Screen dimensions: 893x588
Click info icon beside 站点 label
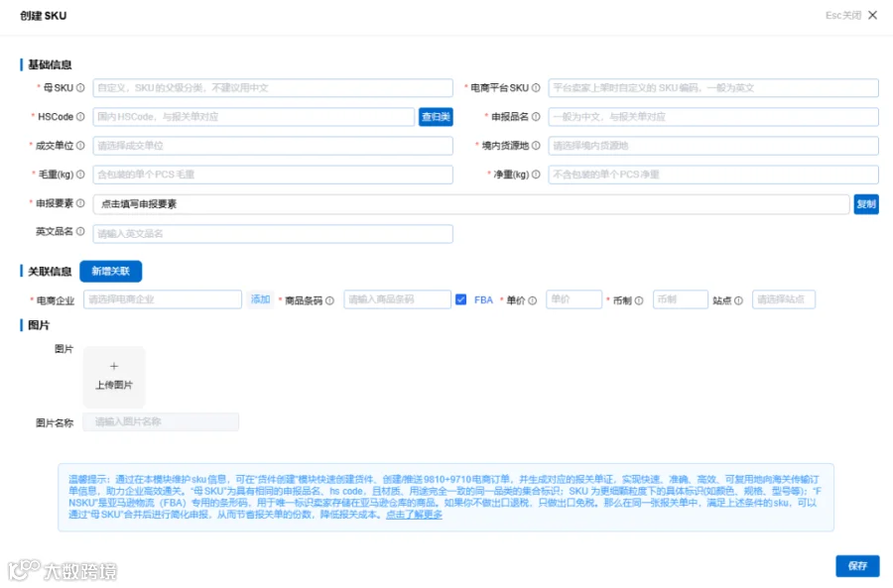click(738, 300)
